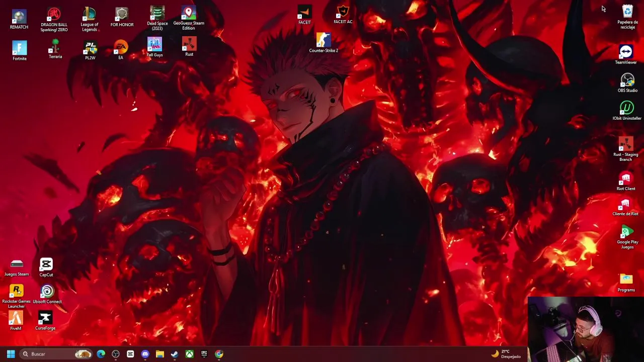Open Dead Space (2023) desktop icon
The width and height of the screenshot is (644, 362).
click(157, 19)
